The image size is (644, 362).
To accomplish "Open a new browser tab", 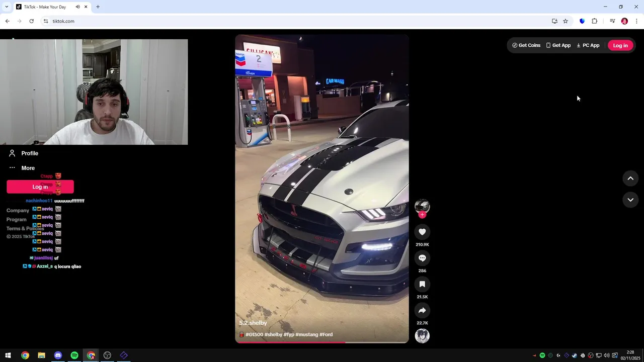I will tap(98, 7).
